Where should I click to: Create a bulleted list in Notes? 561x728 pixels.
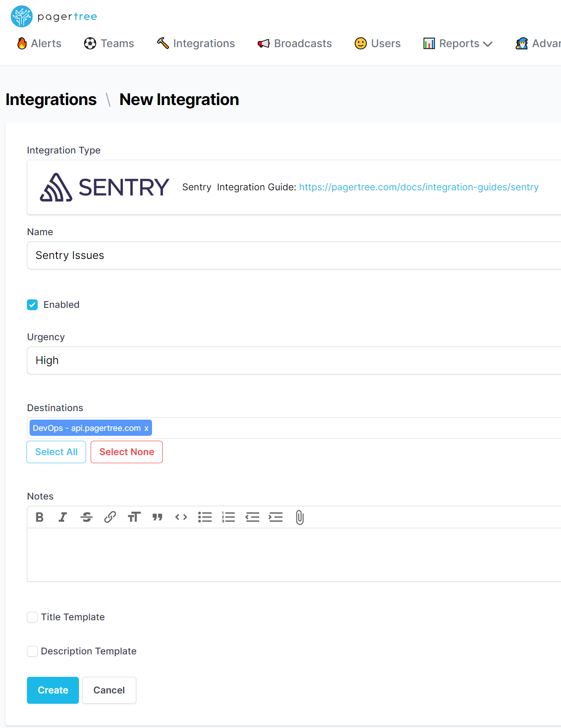pyautogui.click(x=205, y=517)
